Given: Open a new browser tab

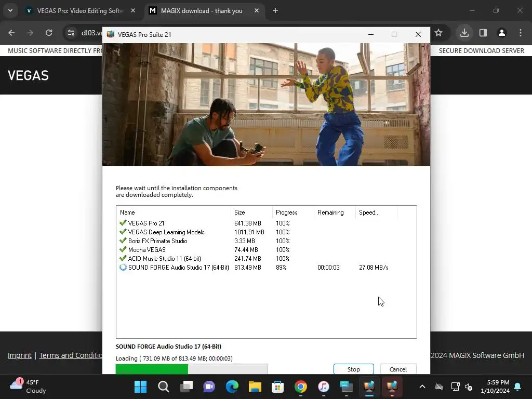Looking at the screenshot, I should [275, 10].
